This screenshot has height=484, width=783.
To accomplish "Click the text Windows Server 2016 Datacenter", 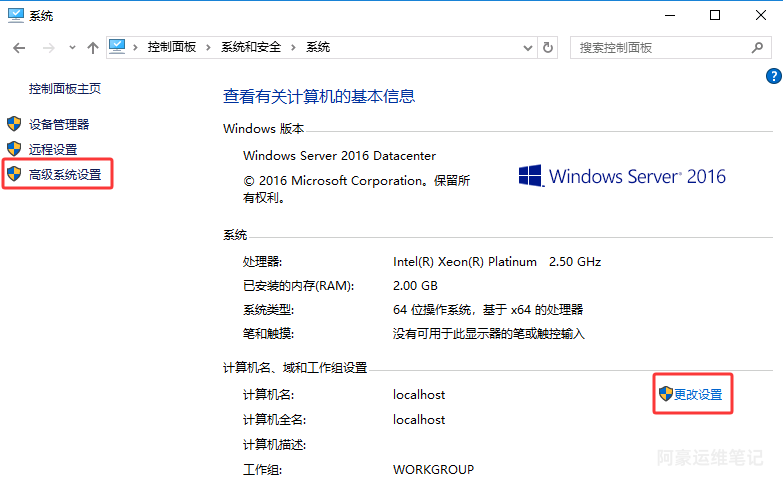I will tap(340, 156).
